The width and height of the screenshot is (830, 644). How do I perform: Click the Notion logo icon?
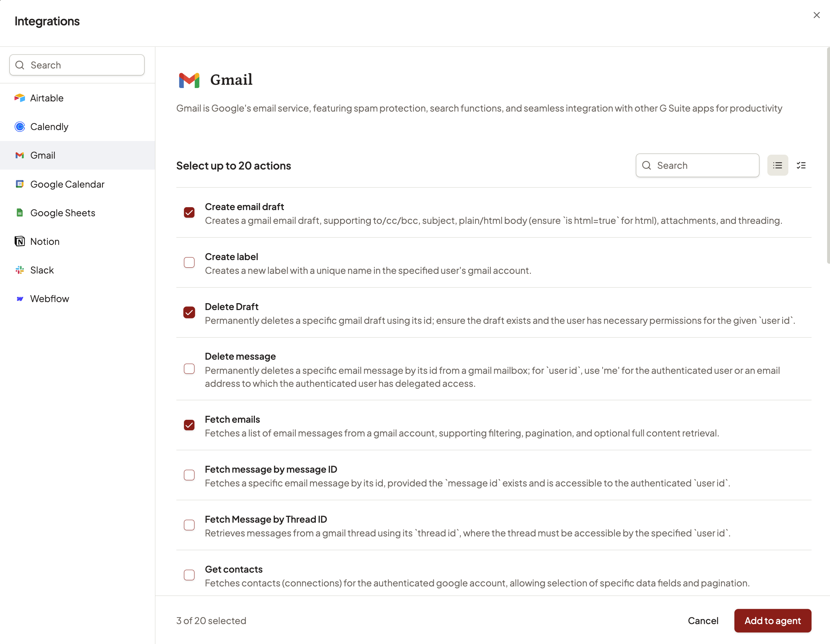pos(20,241)
